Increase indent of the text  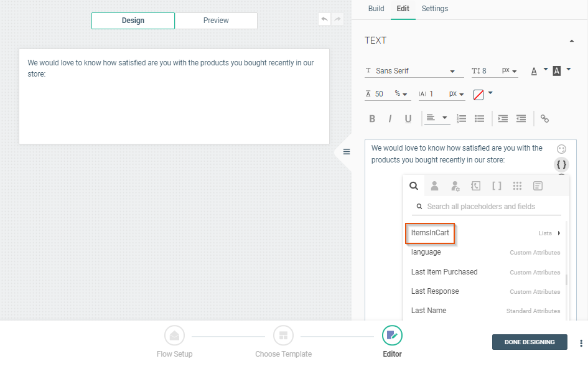(x=503, y=119)
